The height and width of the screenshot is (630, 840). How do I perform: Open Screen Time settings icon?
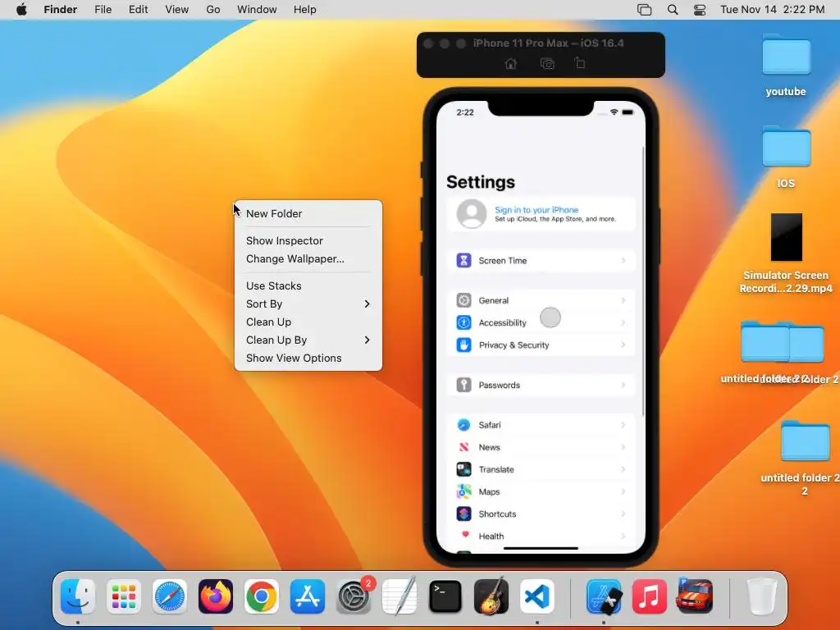coord(464,260)
